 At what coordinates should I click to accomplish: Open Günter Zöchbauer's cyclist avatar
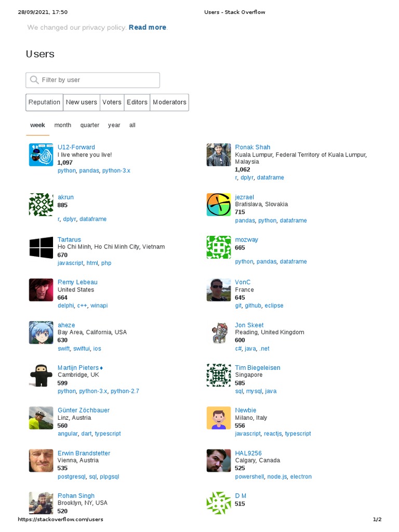tap(41, 418)
